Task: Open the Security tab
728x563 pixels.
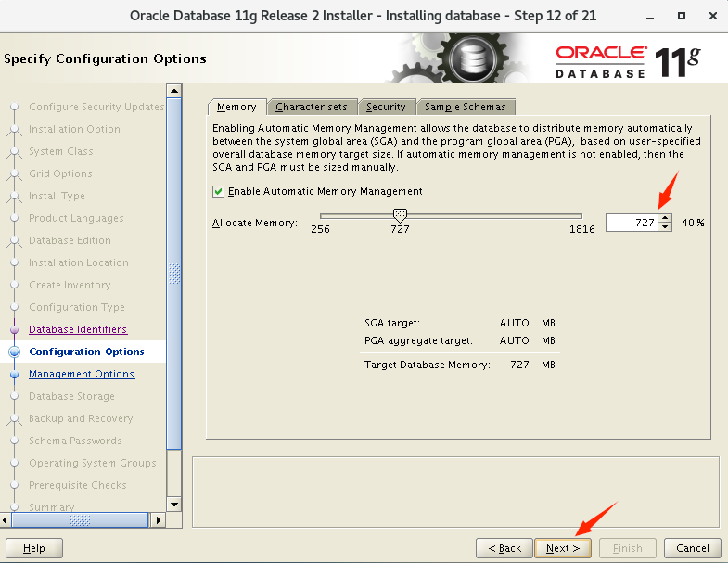Action: click(386, 107)
